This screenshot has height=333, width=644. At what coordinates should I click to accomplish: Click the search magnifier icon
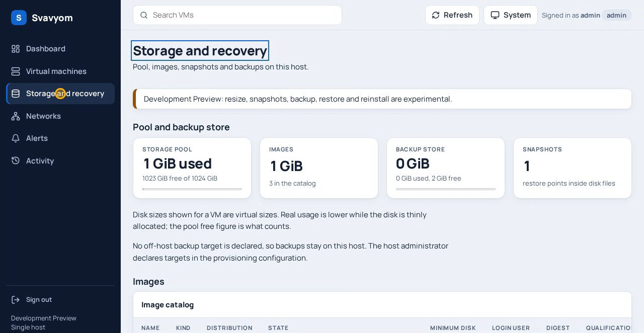[144, 15]
